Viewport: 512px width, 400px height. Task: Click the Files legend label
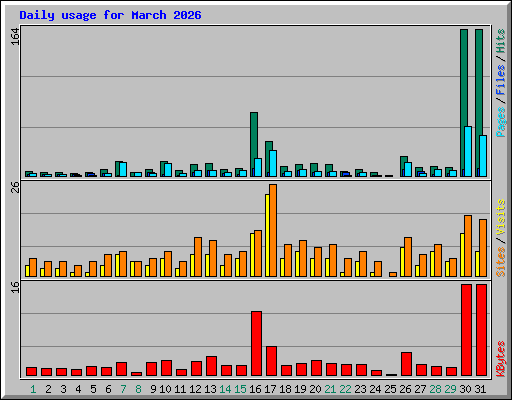500,80
